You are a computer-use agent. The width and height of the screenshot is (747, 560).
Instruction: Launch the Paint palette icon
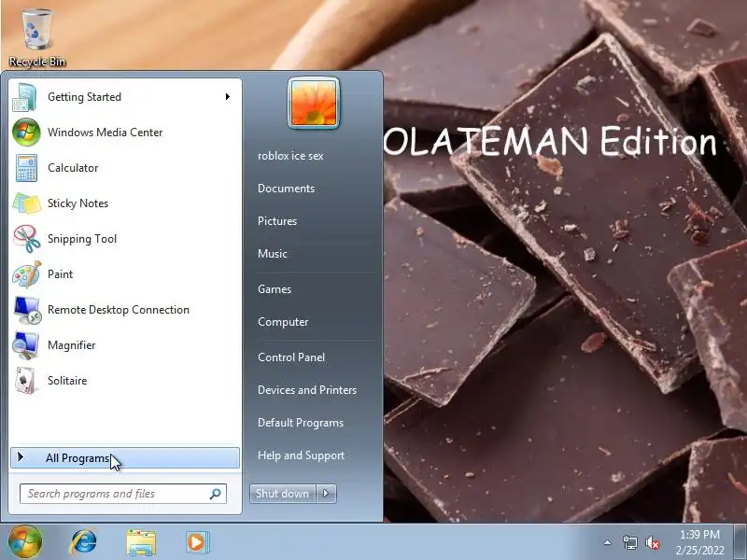coord(27,274)
